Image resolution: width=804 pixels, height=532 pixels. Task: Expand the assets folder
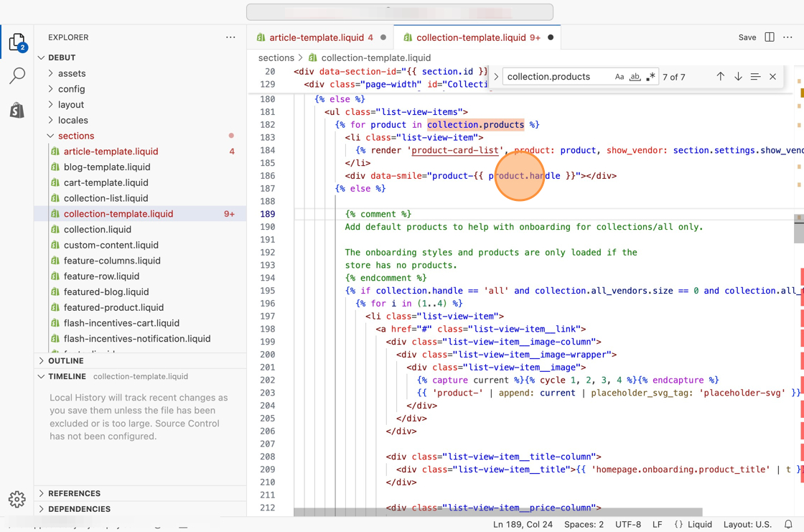point(72,73)
